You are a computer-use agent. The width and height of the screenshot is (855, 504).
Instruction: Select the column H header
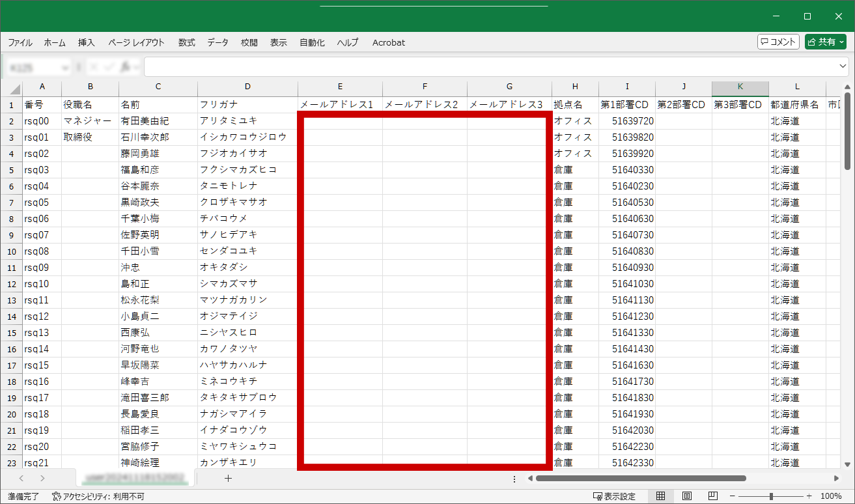[575, 87]
